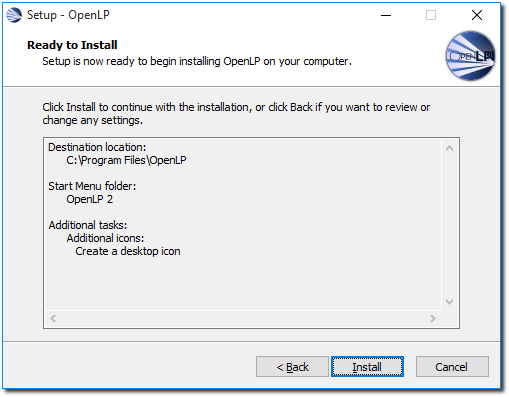Select the "Start Menu folder:" line
The width and height of the screenshot is (509, 397).
point(92,186)
